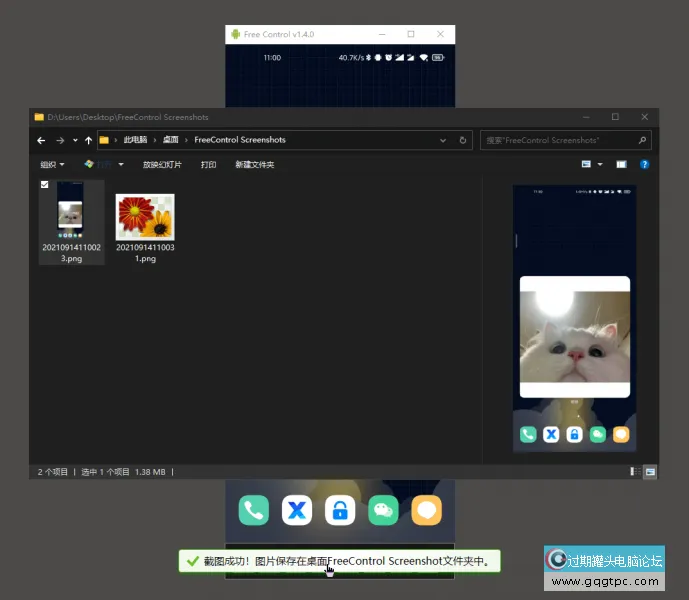Click 新建文件夹

(254, 164)
